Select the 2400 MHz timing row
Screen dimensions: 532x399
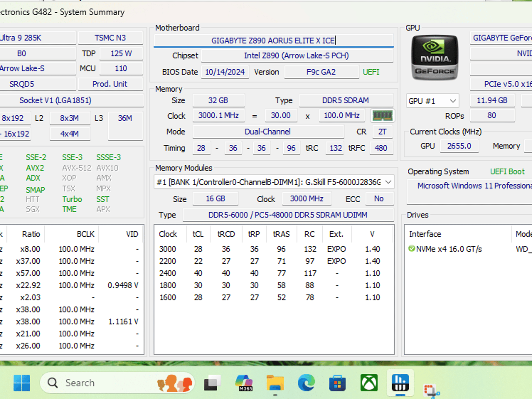tap(274, 273)
